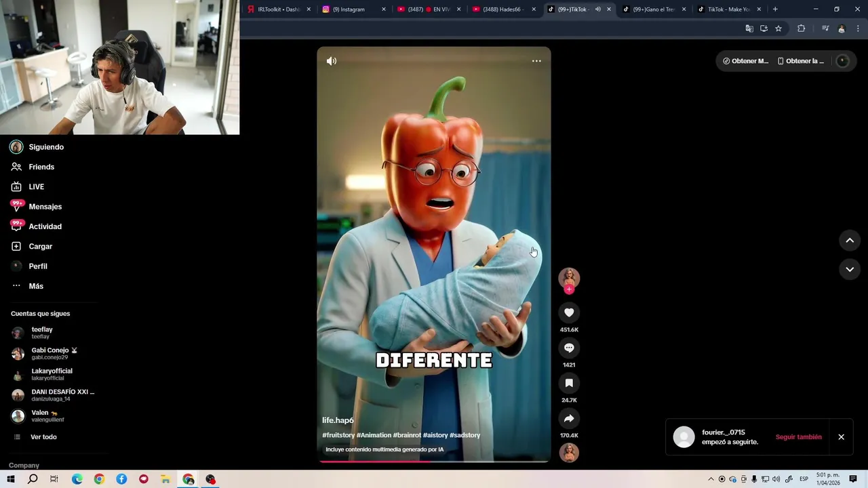Viewport: 868px width, 488px height.
Task: Open the Windows Start menu
Action: pos(11,479)
